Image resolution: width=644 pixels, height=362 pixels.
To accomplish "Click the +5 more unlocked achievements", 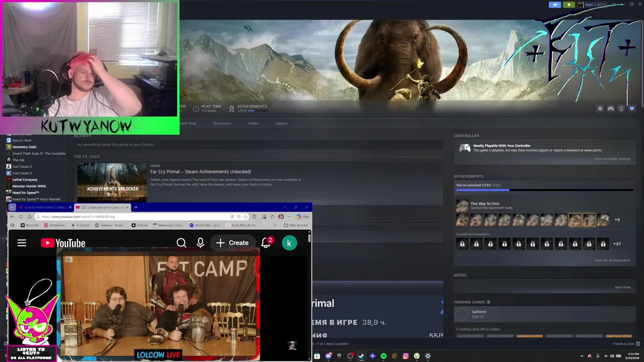I will pos(617,220).
